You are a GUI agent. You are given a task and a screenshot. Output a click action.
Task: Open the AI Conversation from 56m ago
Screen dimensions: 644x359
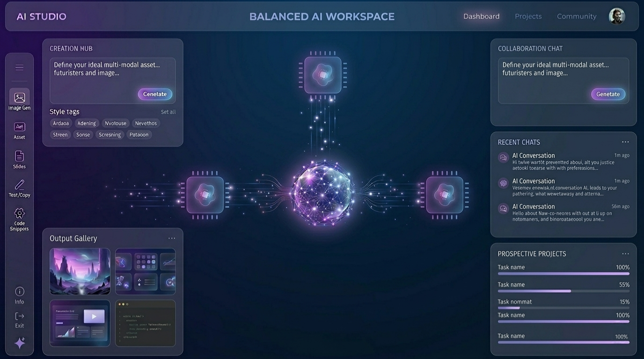[563, 213]
